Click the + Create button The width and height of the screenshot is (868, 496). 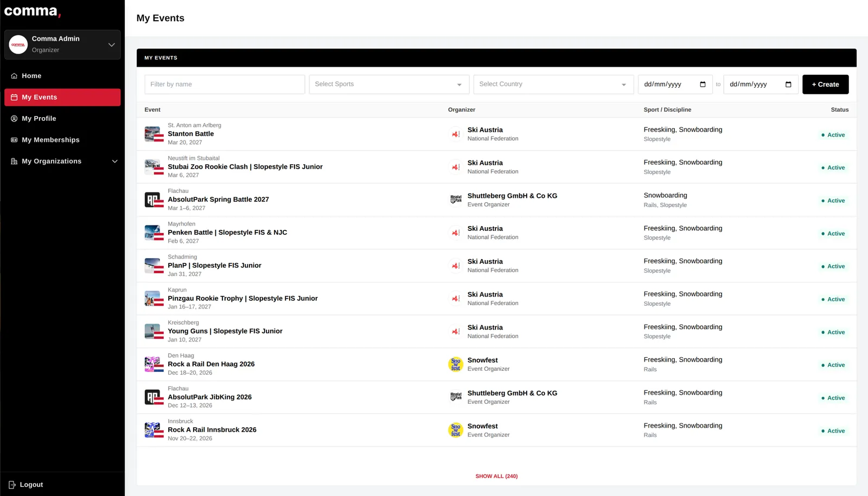(x=825, y=84)
